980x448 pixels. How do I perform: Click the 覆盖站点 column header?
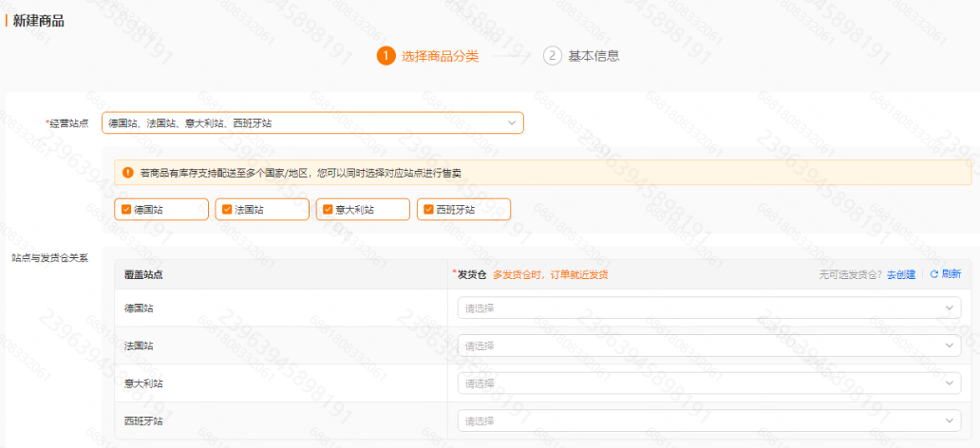(x=143, y=274)
